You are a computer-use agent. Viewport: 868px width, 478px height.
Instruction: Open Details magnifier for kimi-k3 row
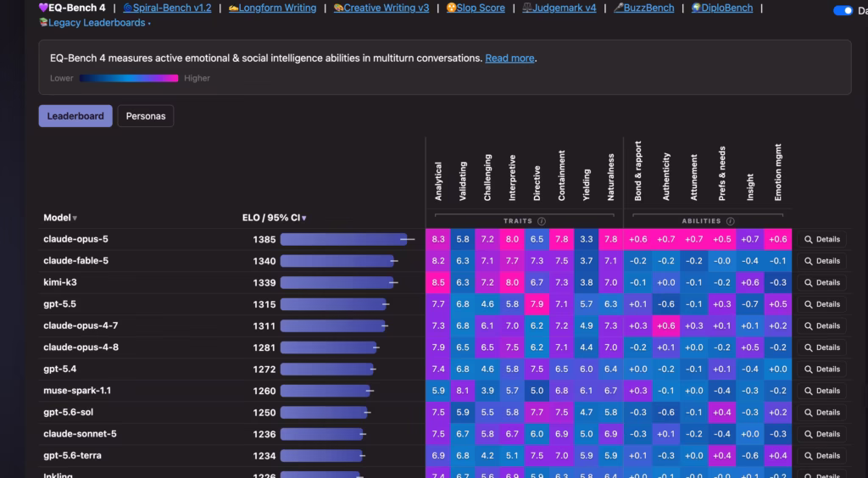point(808,283)
